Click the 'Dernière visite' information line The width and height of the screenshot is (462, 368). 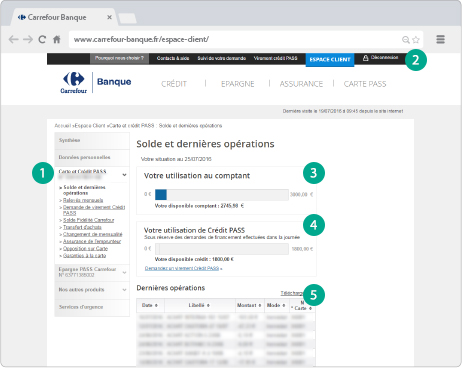(x=343, y=111)
